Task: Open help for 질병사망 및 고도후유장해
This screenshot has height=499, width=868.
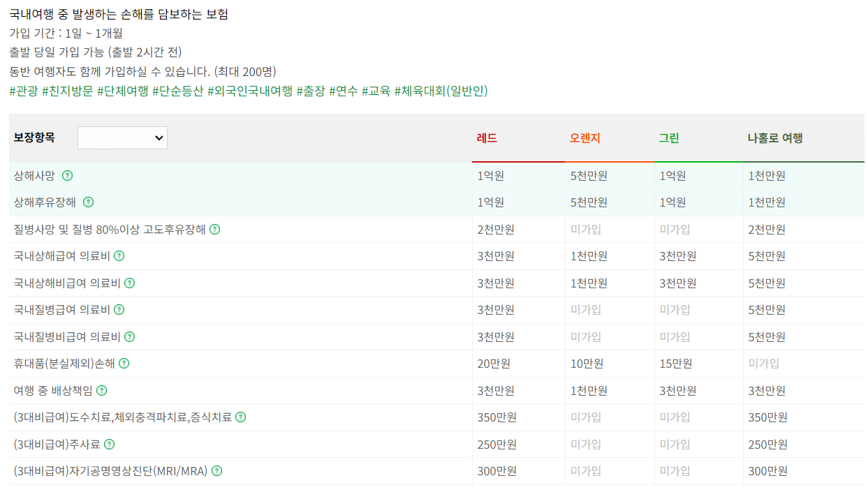Action: (x=214, y=229)
